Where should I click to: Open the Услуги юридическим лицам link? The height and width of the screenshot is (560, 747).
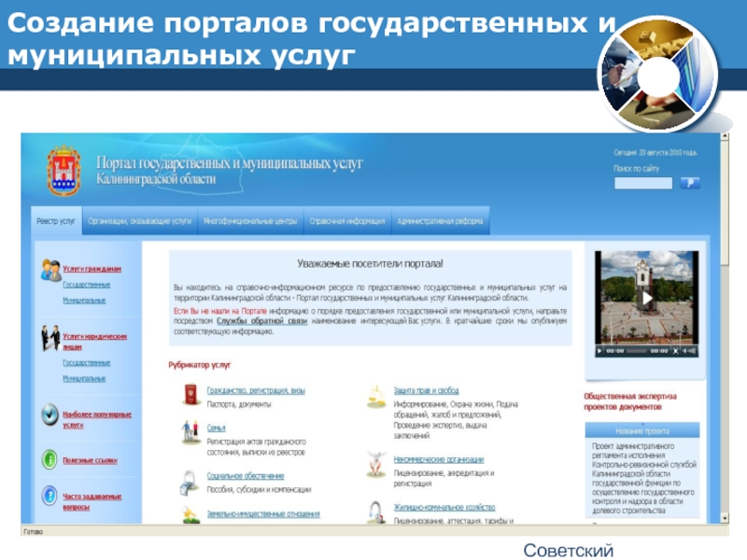pos(95,342)
